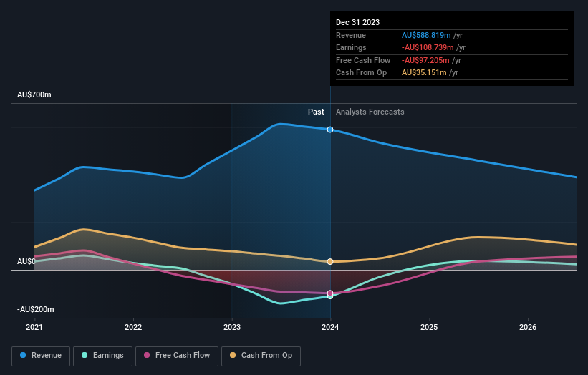Click the teal Earnings legend dot
The width and height of the screenshot is (588, 375).
click(x=85, y=355)
